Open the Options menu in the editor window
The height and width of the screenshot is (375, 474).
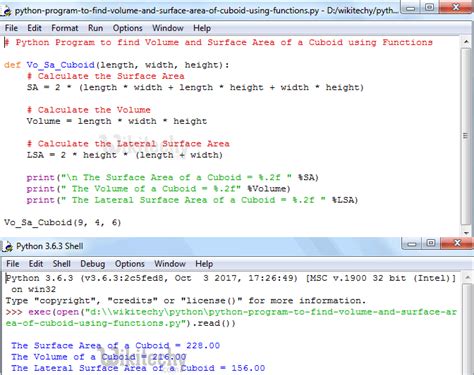tap(128, 28)
